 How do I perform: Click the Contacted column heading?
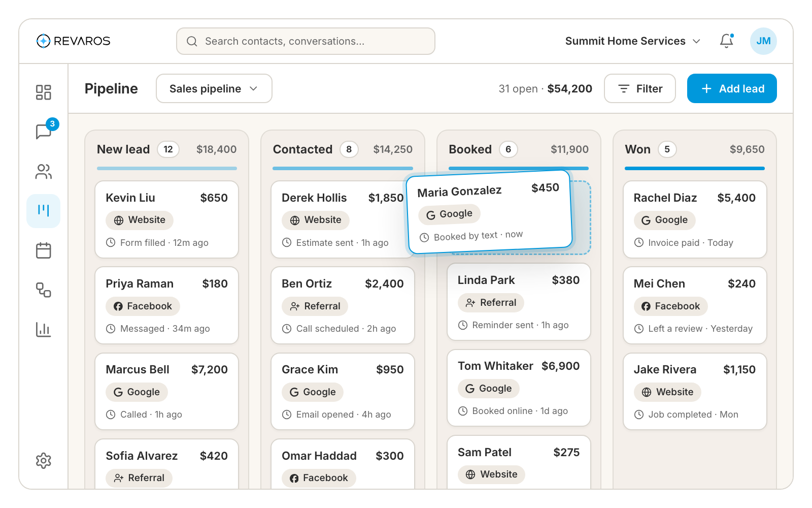click(x=302, y=149)
